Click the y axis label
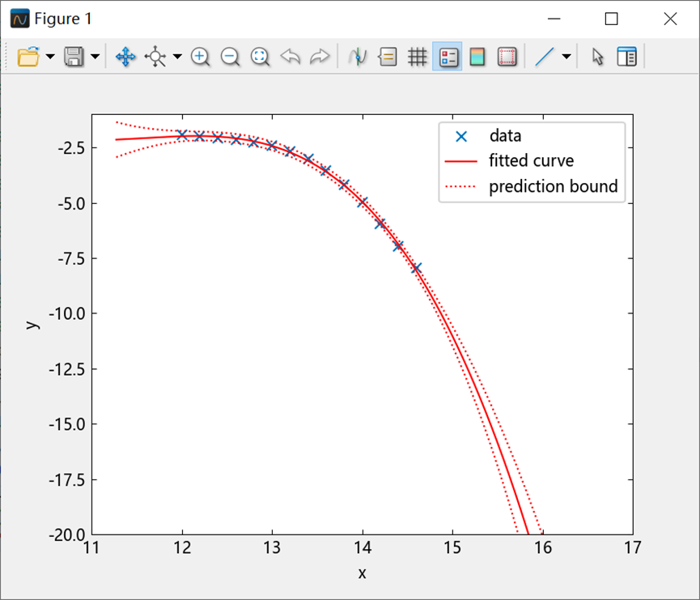Image resolution: width=700 pixels, height=600 pixels. coord(32,325)
